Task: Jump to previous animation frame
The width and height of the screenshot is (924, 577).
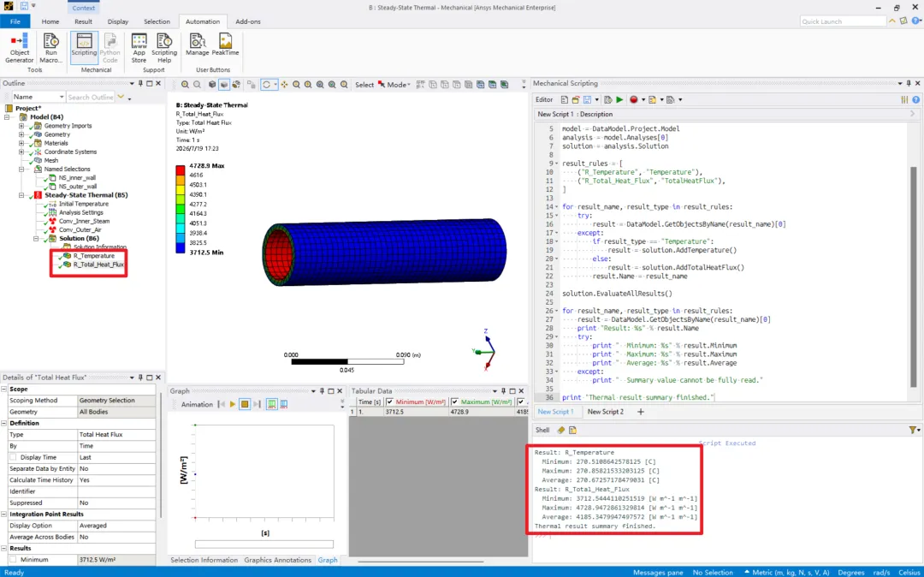Action: pos(221,404)
